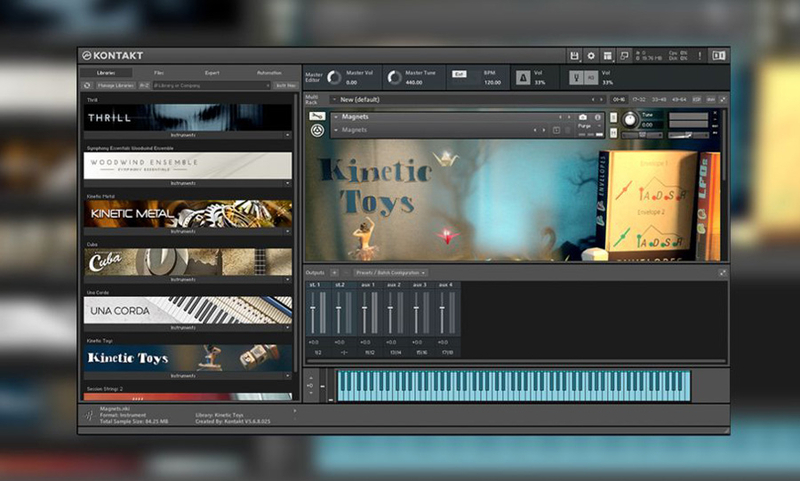The height and width of the screenshot is (481, 800).
Task: Open Presets / Batch Configuration dropdown
Action: 390,273
